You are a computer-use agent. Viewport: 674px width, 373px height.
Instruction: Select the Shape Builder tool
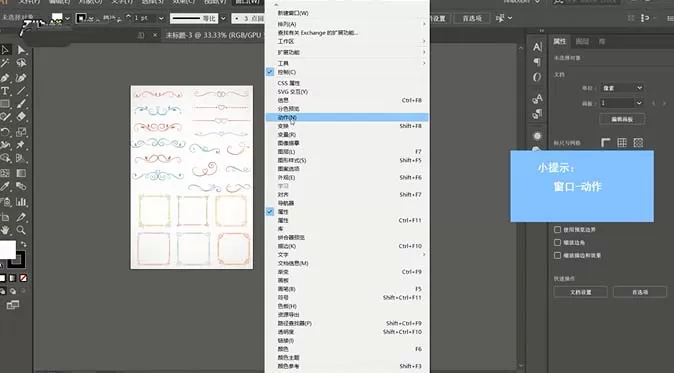pyautogui.click(x=5, y=159)
